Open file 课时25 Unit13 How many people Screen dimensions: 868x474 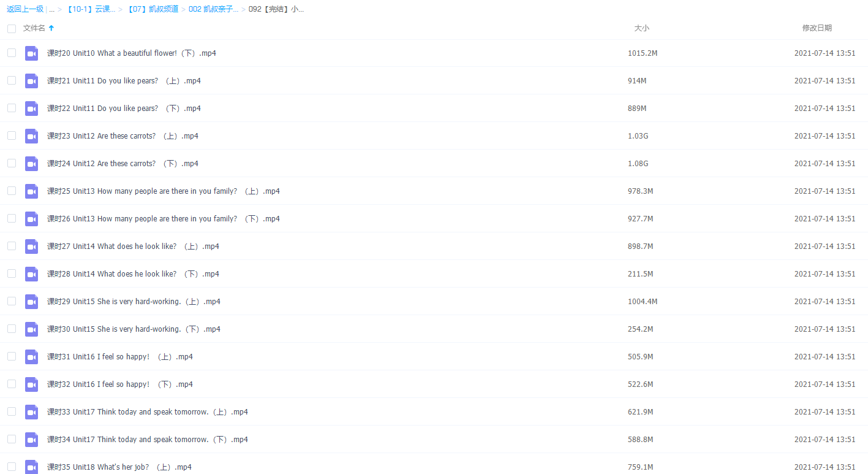pos(163,191)
